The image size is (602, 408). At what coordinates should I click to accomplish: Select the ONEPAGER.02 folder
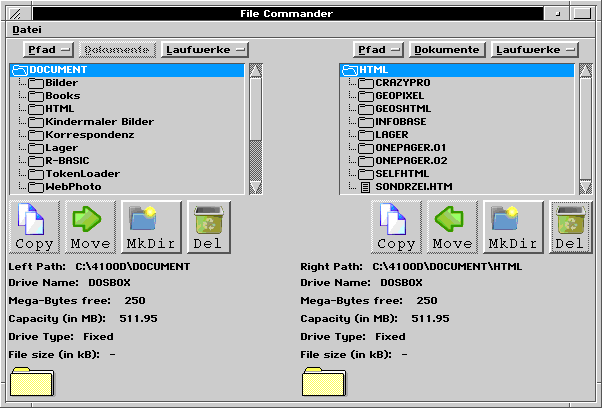(457, 161)
